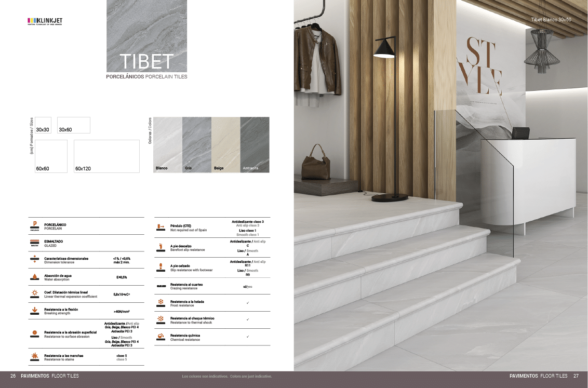Select the 30x60 tile size box
The image size is (588, 388).
74,125
